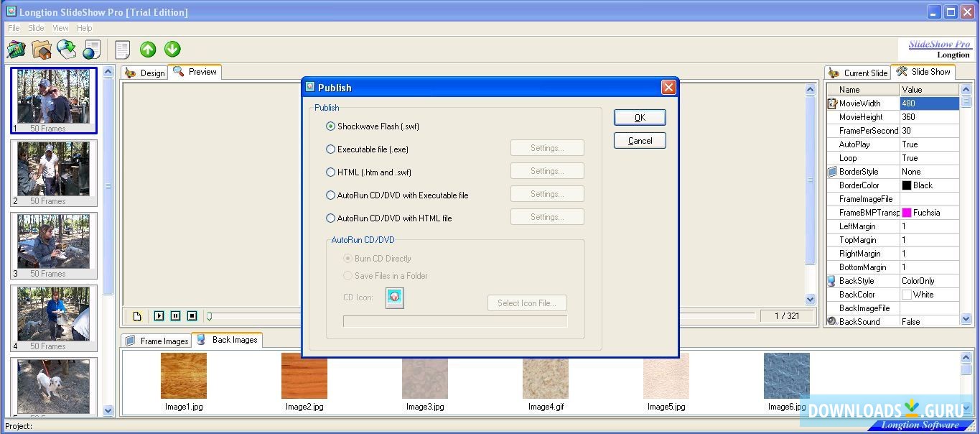Select Shockwave Flash (.swf) option
980x434 pixels.
(x=373, y=126)
